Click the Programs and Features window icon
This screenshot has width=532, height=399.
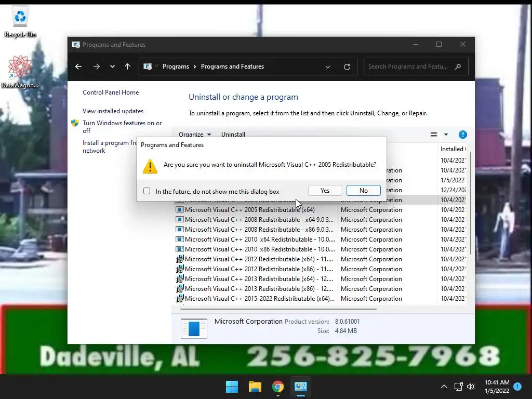(x=76, y=45)
